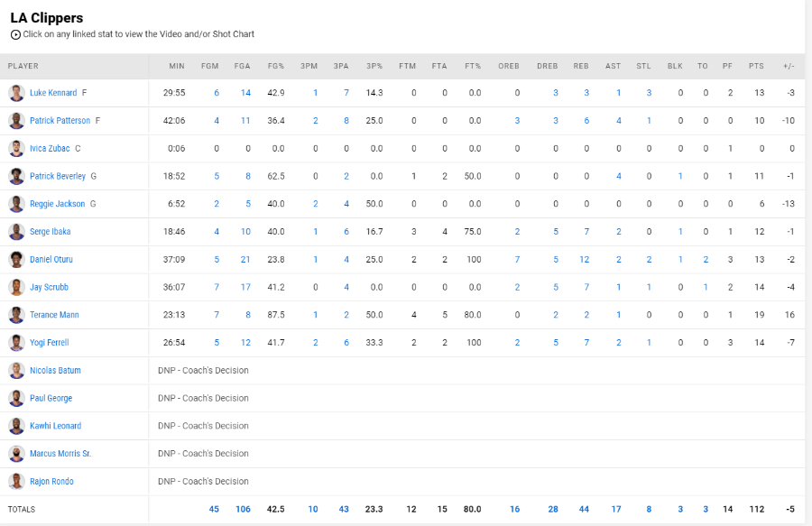The height and width of the screenshot is (526, 812).
Task: View team total 44 rebounds
Action: pyautogui.click(x=584, y=510)
